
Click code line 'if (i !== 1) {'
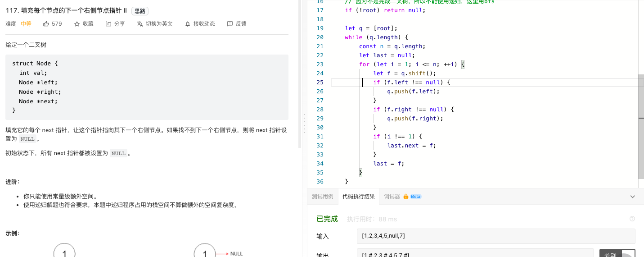tap(397, 137)
